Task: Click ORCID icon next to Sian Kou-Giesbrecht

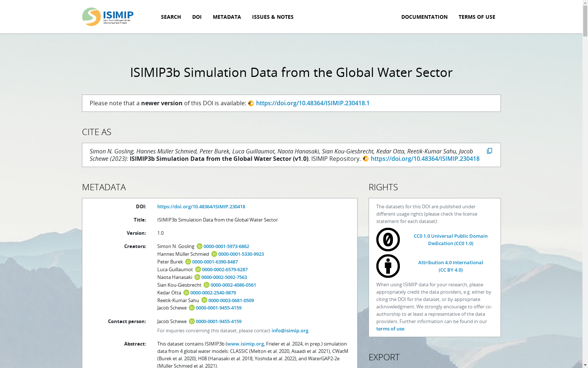Action: (206, 285)
